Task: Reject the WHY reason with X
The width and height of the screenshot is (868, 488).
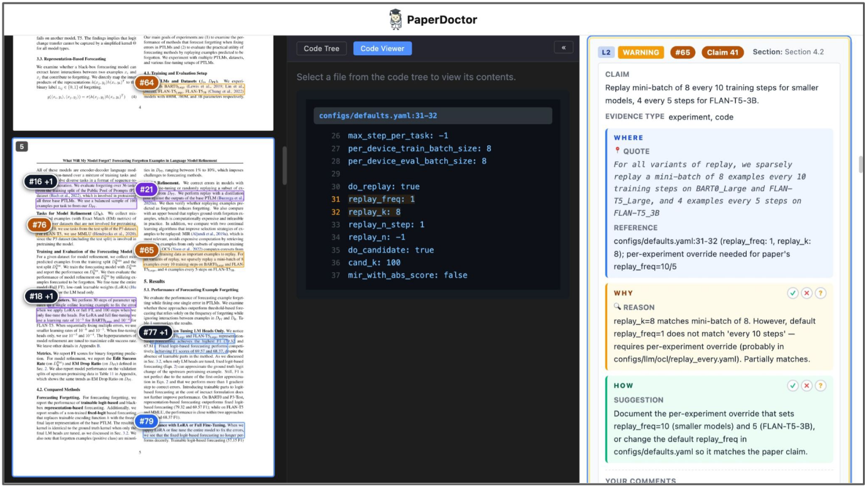Action: click(806, 293)
